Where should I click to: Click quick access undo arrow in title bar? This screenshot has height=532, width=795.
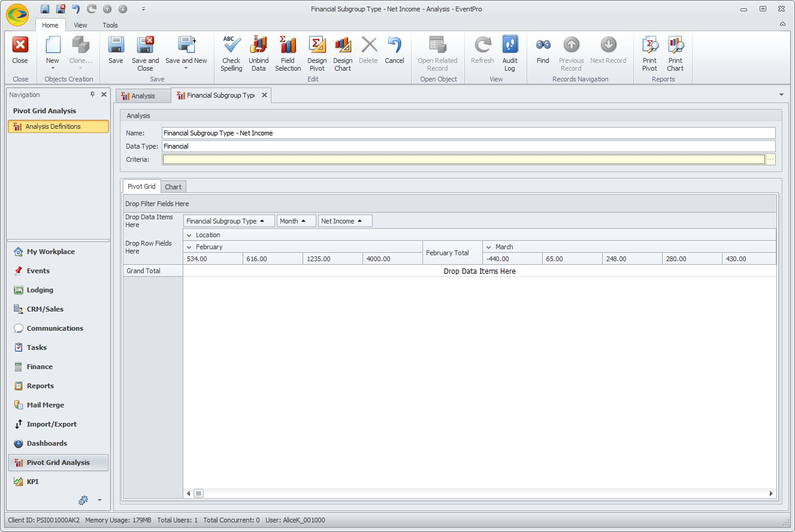pyautogui.click(x=75, y=9)
